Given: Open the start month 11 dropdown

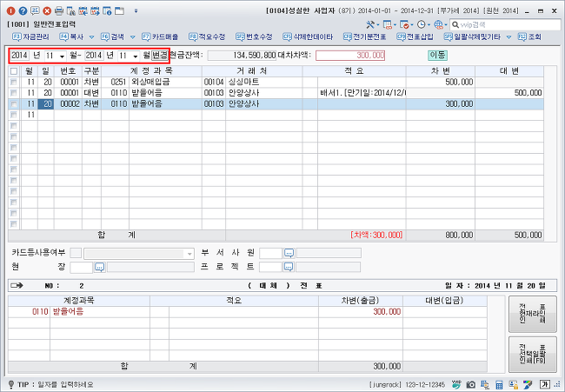Looking at the screenshot, I should pyautogui.click(x=62, y=56).
